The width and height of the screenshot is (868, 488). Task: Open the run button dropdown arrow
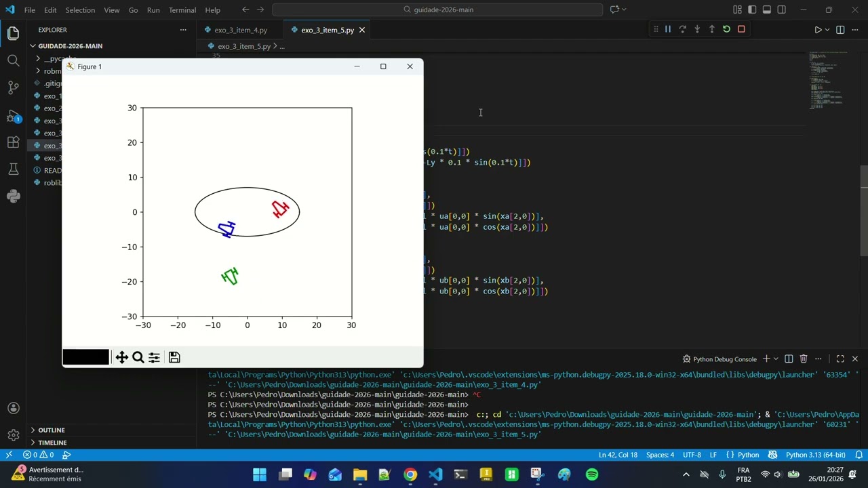tap(827, 30)
